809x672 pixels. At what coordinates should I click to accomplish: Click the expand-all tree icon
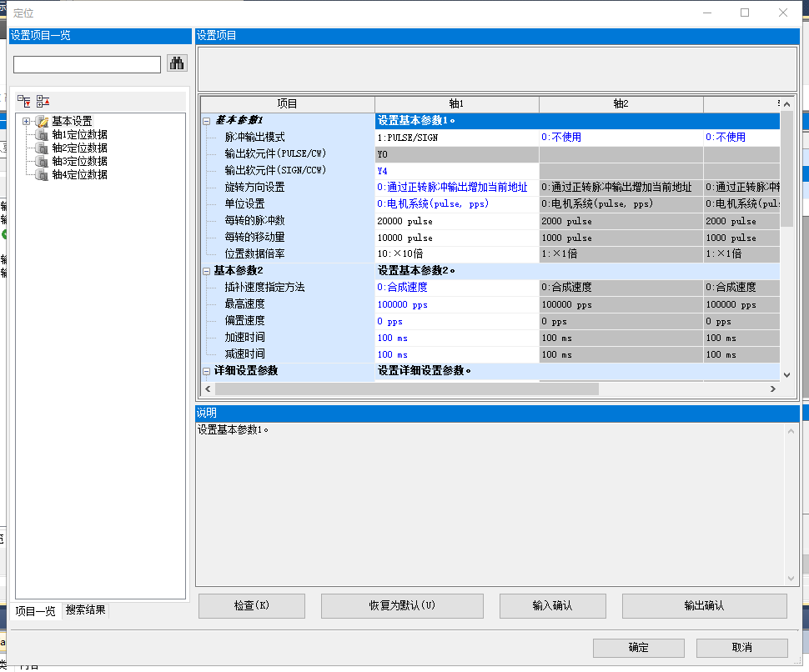pos(24,101)
